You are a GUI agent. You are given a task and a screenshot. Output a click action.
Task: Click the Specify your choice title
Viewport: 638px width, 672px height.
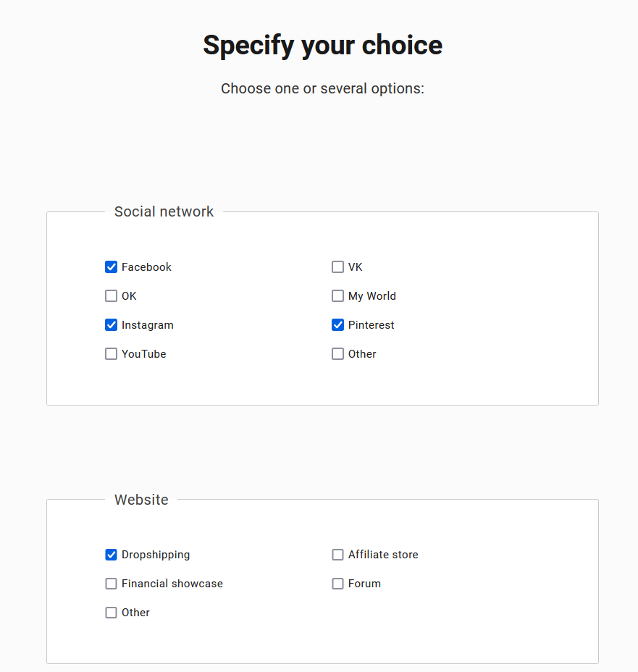pyautogui.click(x=322, y=45)
